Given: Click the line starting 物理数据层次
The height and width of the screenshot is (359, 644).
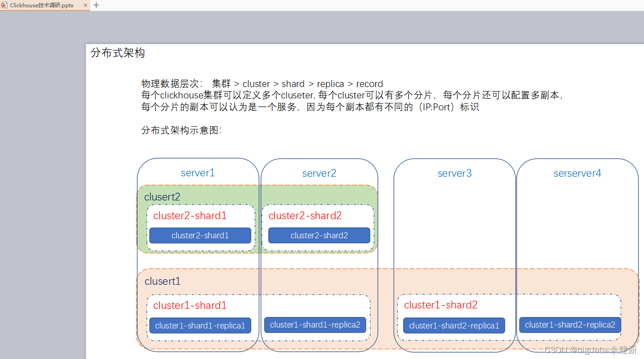Looking at the screenshot, I should tap(262, 84).
